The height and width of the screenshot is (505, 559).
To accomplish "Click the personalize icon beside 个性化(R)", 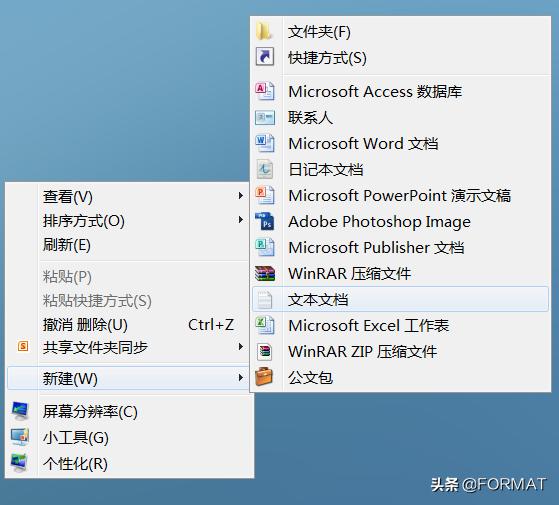I will click(x=19, y=463).
